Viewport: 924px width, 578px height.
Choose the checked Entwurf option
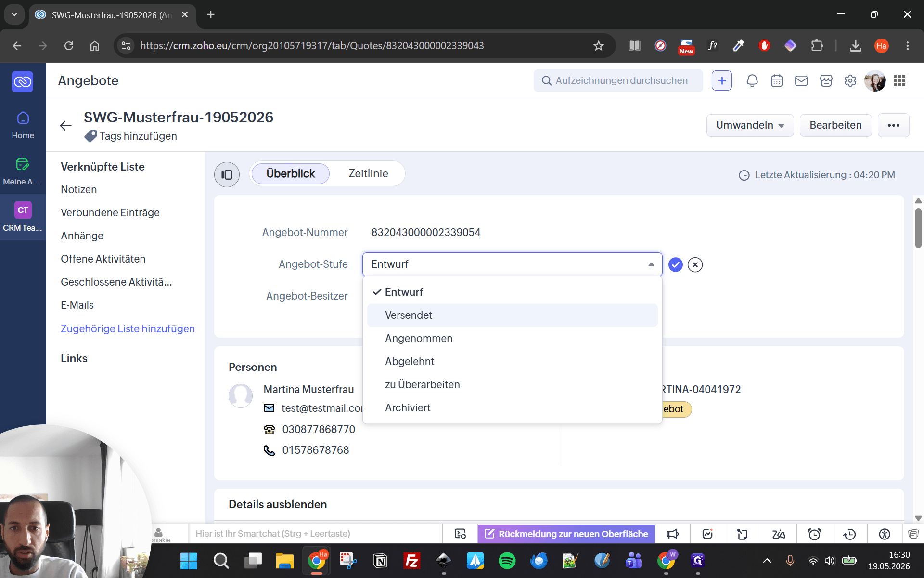pos(512,292)
